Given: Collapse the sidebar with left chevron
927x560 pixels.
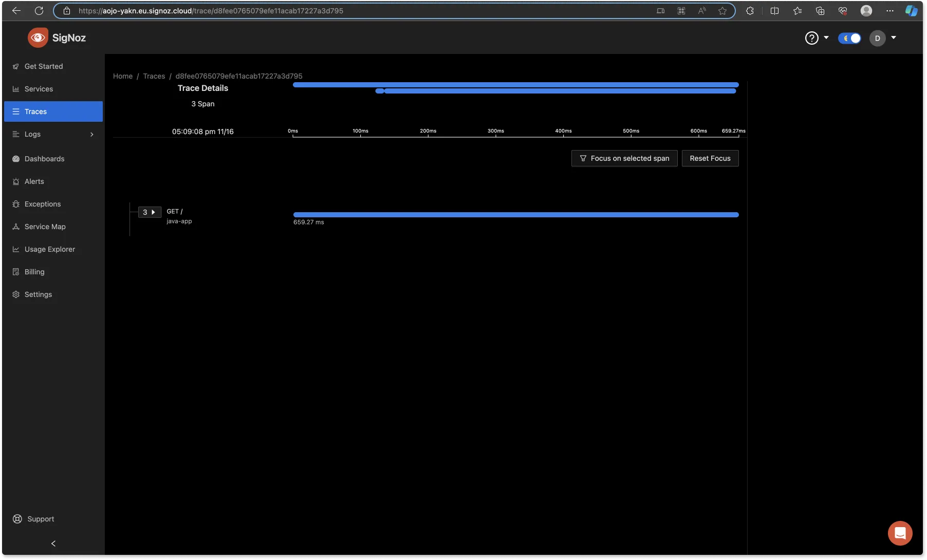Looking at the screenshot, I should pos(53,543).
